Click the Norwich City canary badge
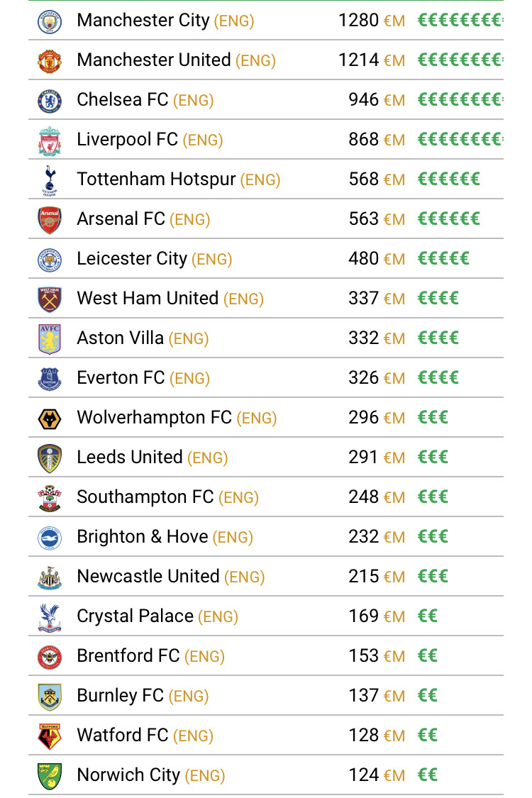The width and height of the screenshot is (532, 798). point(50,776)
